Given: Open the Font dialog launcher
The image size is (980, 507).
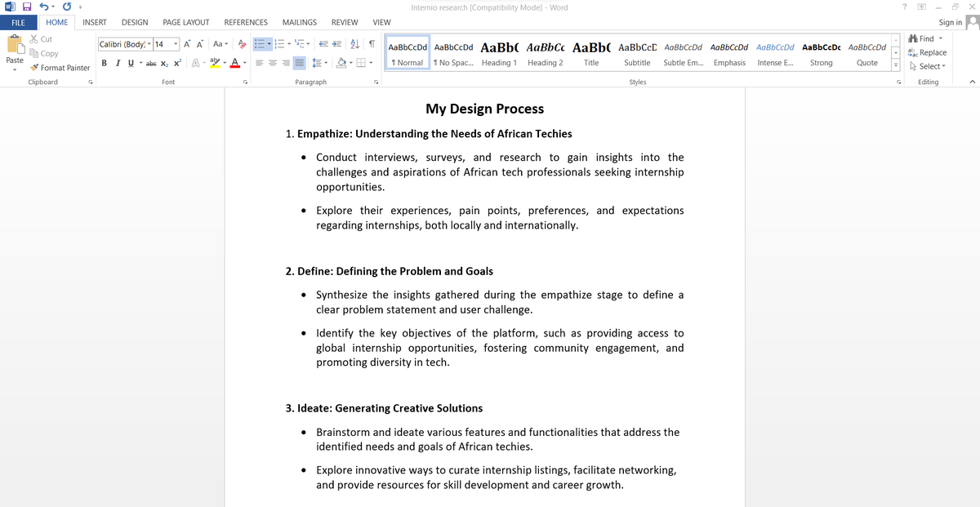Looking at the screenshot, I should 245,82.
